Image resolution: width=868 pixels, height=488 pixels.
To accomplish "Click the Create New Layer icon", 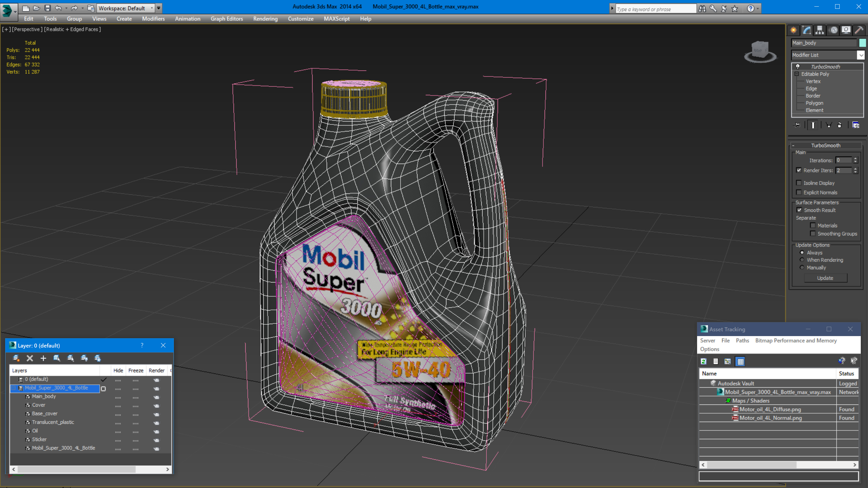I will coord(16,358).
